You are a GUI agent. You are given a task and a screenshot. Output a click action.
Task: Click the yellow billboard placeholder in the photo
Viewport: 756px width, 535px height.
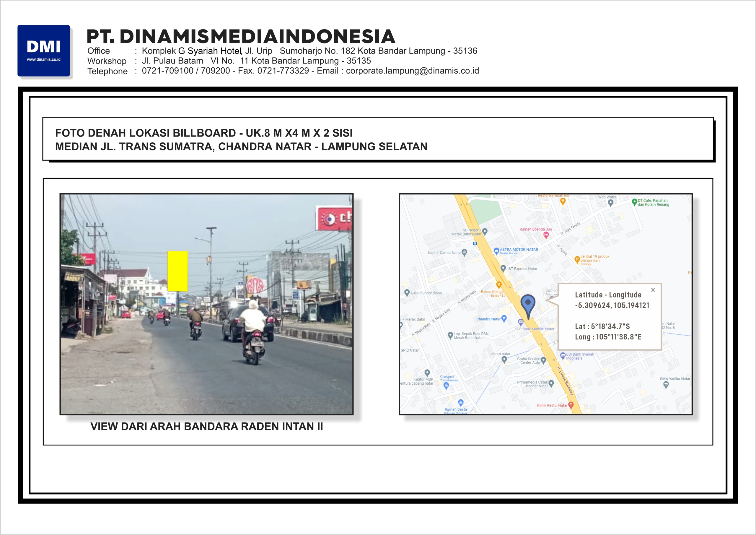177,271
